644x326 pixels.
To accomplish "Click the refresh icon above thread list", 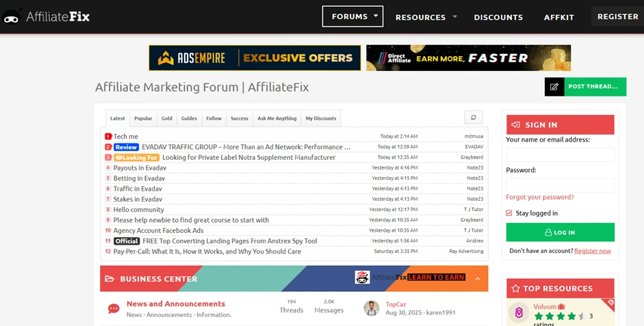I will [x=474, y=118].
